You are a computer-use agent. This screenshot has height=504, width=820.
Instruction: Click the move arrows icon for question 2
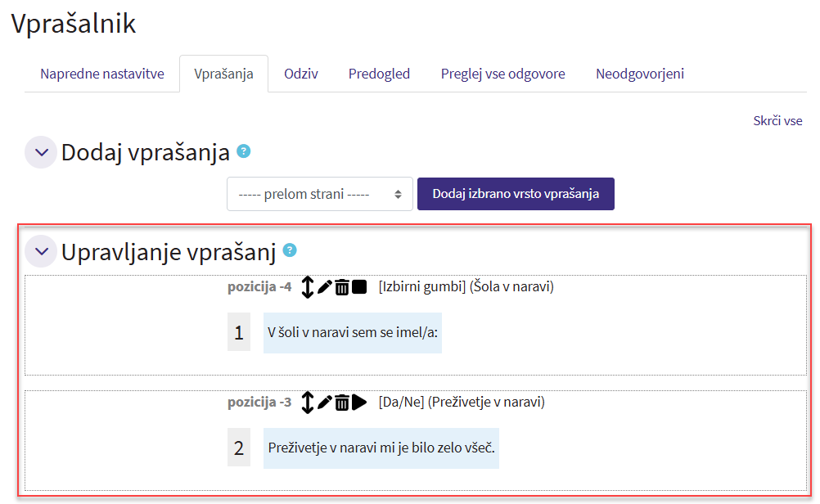[308, 403]
